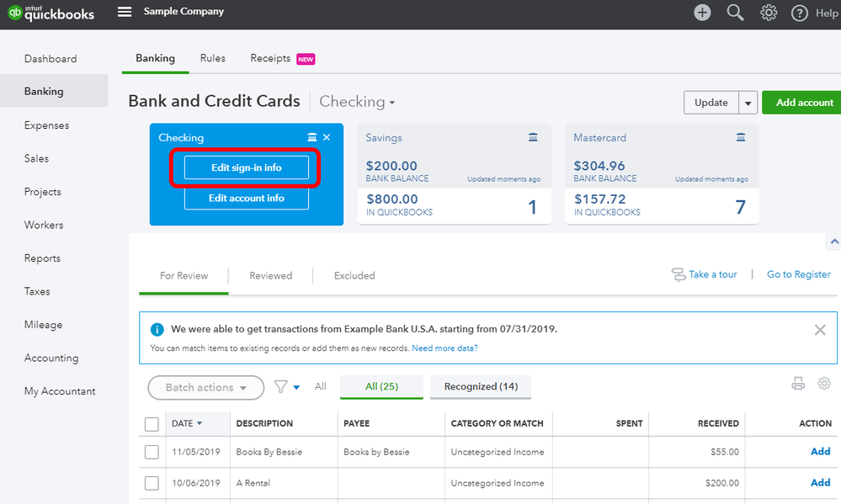Add the A Rental transaction
Viewport: 841px width, 504px height.
click(x=820, y=483)
